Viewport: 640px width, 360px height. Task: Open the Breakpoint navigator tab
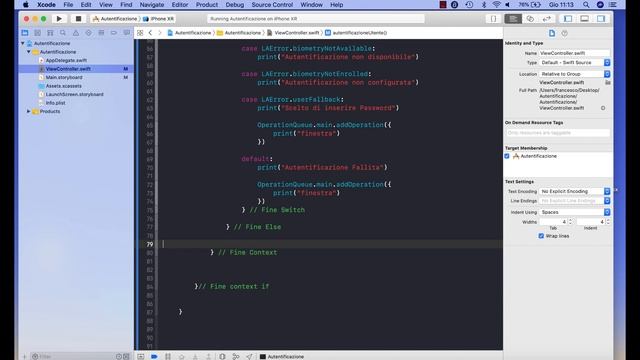(114, 33)
